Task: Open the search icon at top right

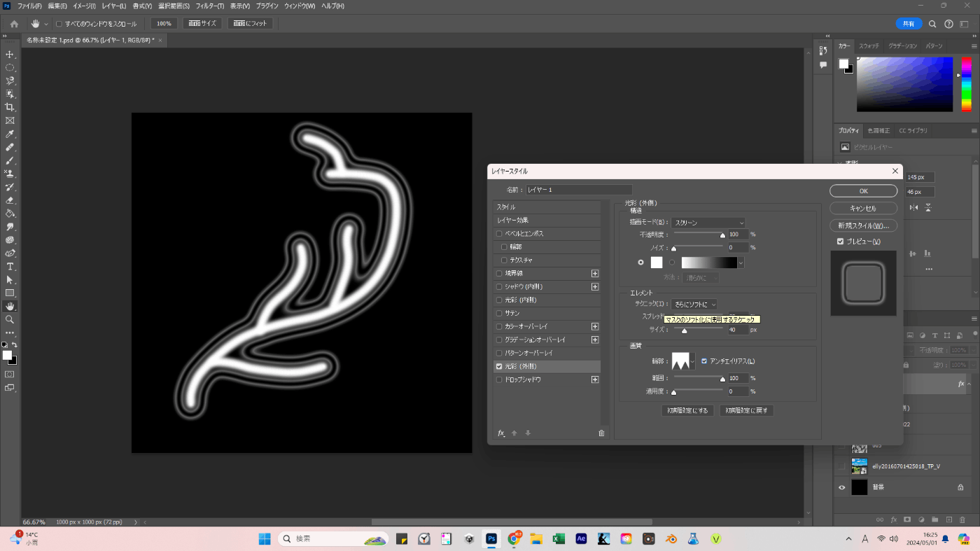Action: pos(932,24)
